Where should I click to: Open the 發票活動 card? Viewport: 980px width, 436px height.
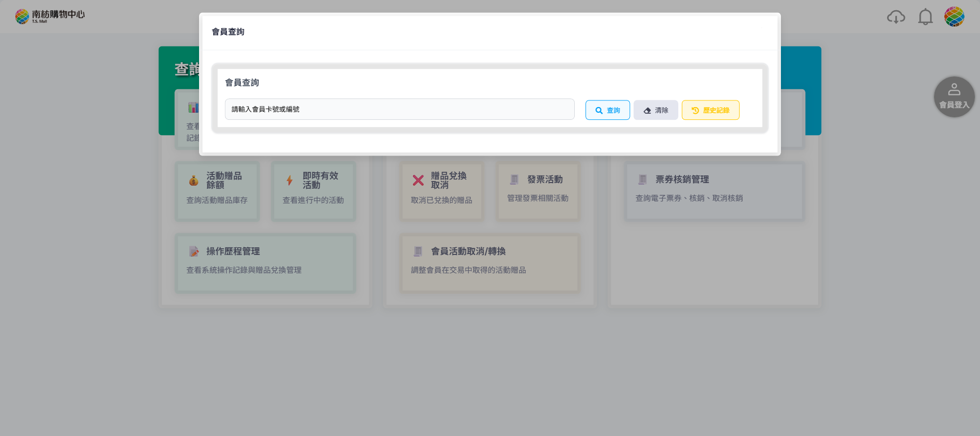pos(538,191)
